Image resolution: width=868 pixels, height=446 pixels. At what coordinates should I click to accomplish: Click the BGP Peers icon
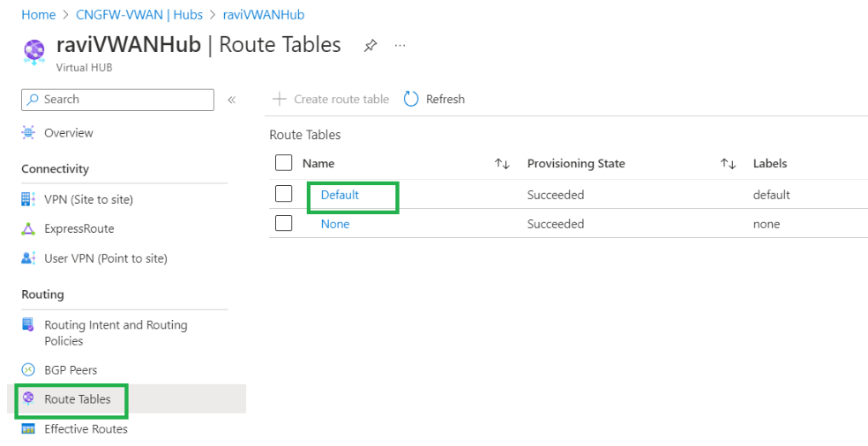[28, 370]
